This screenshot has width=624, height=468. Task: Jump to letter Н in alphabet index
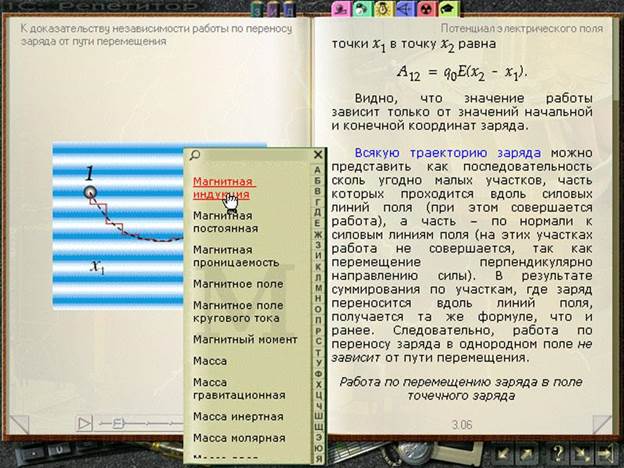tap(318, 298)
